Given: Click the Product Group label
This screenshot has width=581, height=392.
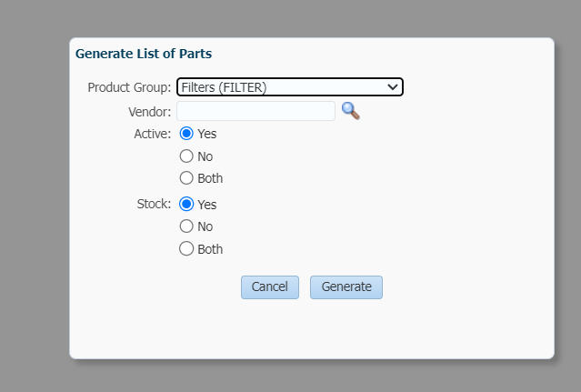Looking at the screenshot, I should click(129, 87).
